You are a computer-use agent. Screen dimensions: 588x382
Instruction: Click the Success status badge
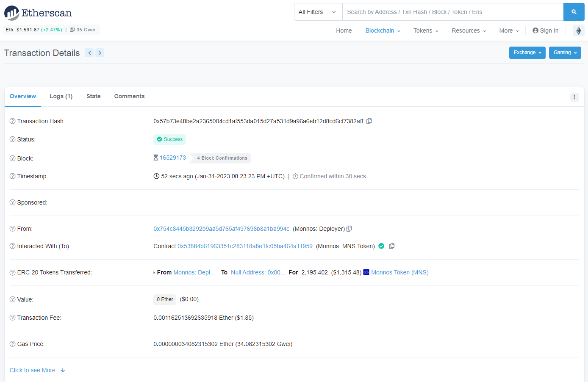click(x=169, y=139)
